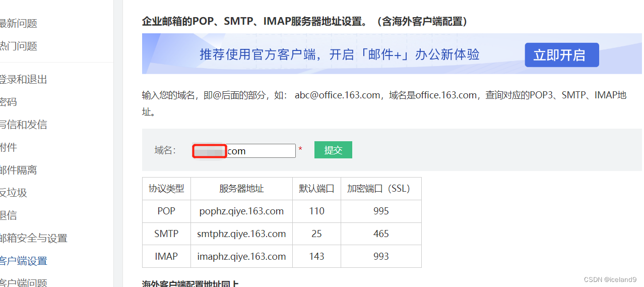Screen dimensions: 644x287
Task: Click the POP default port 110
Action: (316, 211)
